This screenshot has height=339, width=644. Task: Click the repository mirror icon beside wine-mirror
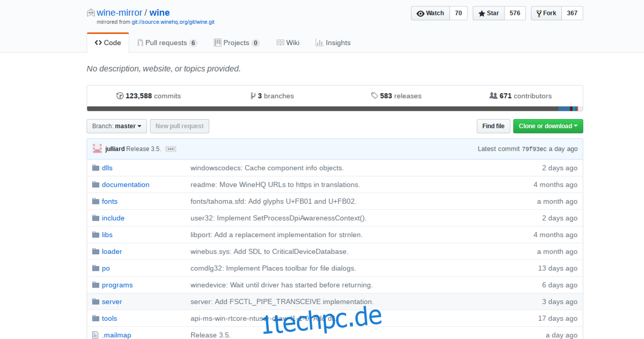[90, 13]
